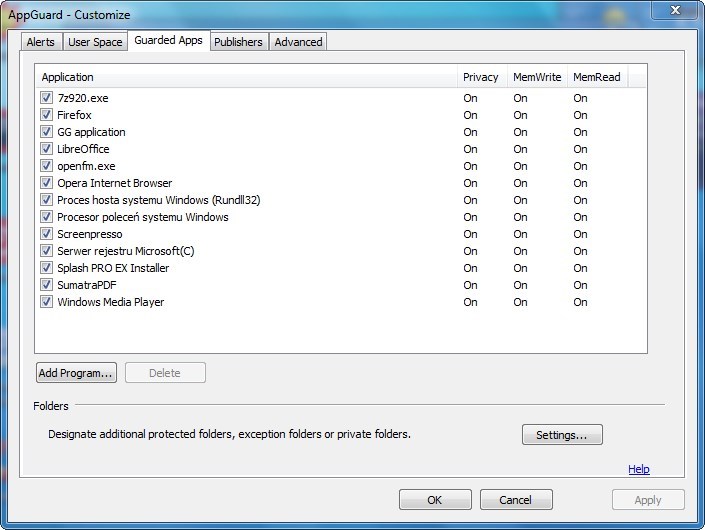Toggle the openfm.exe checkbox

coord(46,166)
